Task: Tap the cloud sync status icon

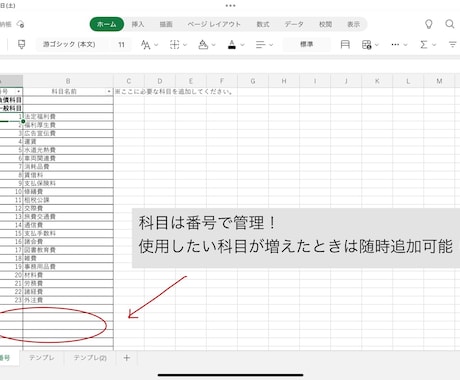Action: 21,24
